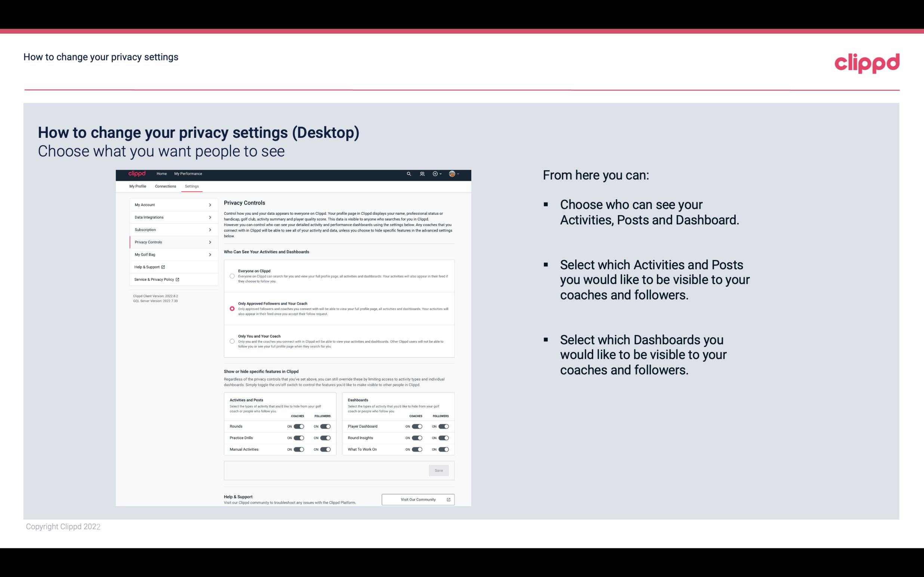Click the Player Dashboard Coaches toggle
924x577 pixels.
417,426
